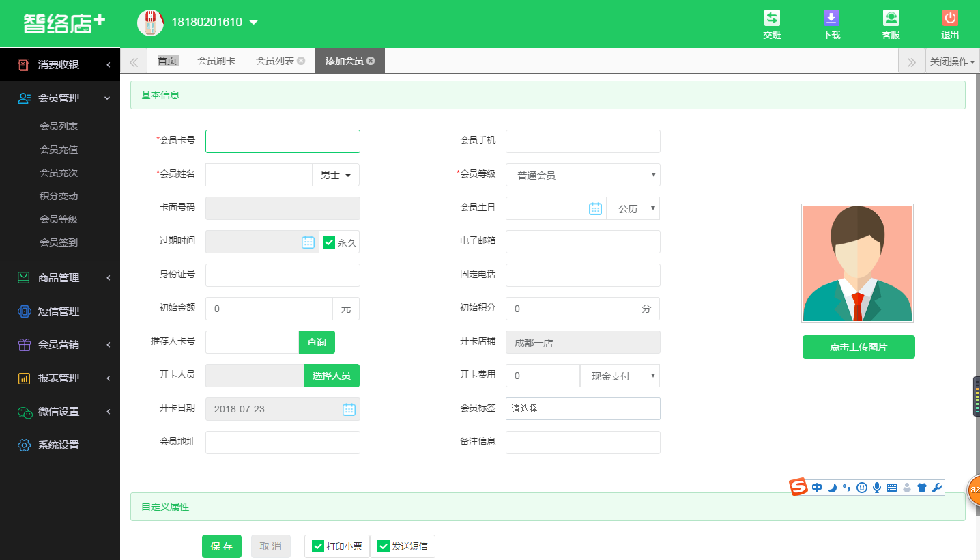This screenshot has width=980, height=560.
Task: Click the 交班 shift handover icon
Action: coord(772,18)
